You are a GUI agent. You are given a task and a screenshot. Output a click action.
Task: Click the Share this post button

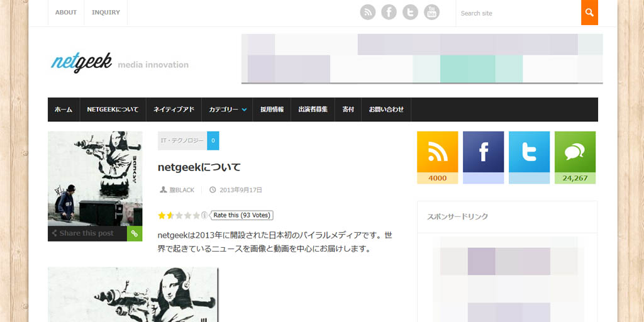pos(87,234)
